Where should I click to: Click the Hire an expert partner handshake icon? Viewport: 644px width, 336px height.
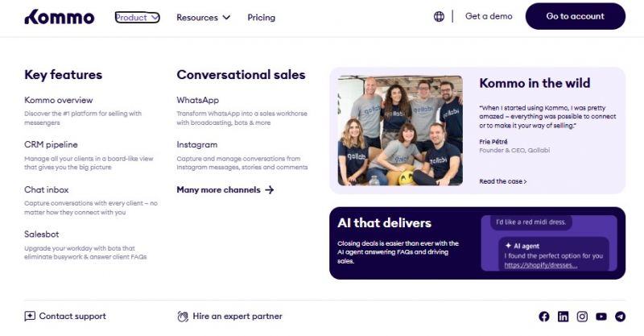click(x=183, y=317)
